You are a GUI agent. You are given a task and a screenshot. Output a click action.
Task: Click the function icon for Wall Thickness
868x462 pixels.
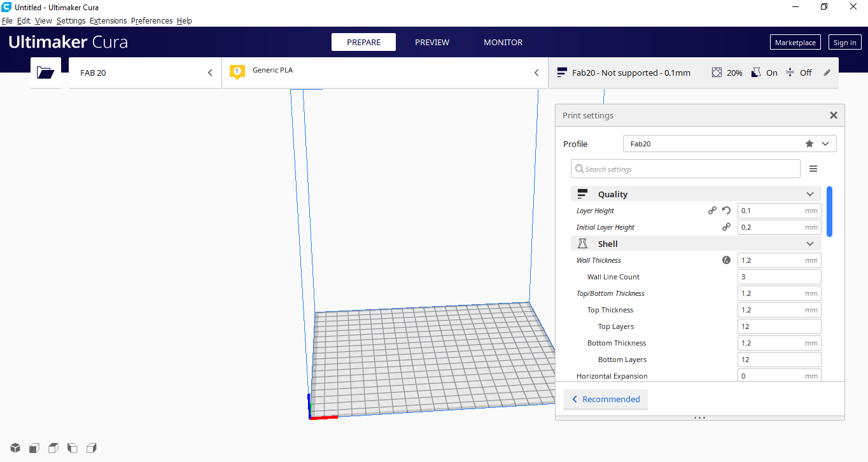click(x=726, y=260)
